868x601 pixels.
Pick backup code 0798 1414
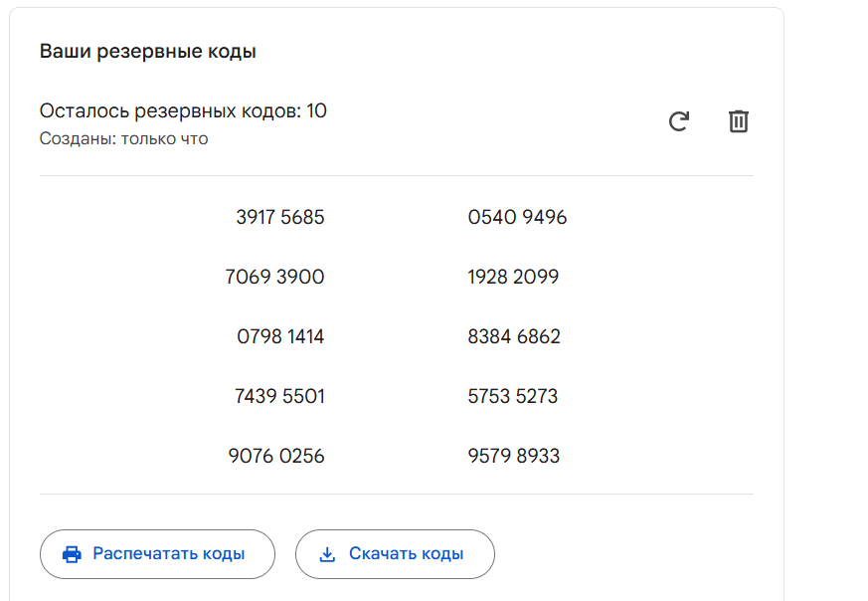pos(280,336)
